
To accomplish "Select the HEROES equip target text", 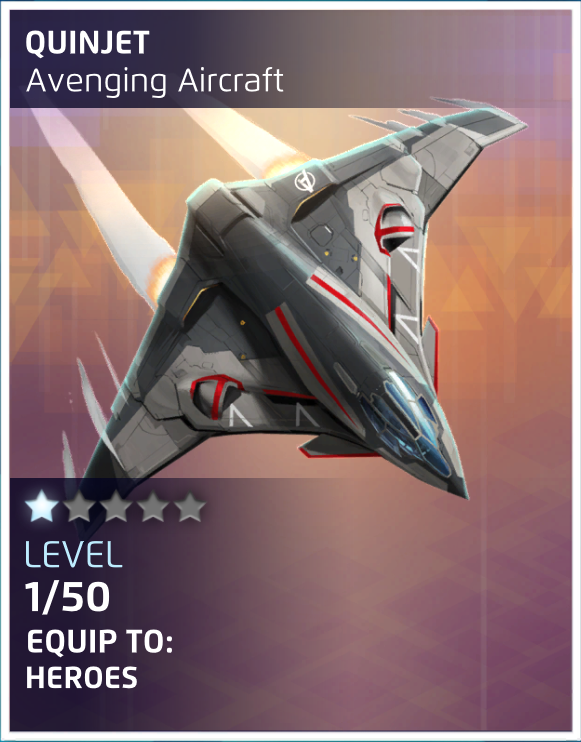I will pos(81,677).
